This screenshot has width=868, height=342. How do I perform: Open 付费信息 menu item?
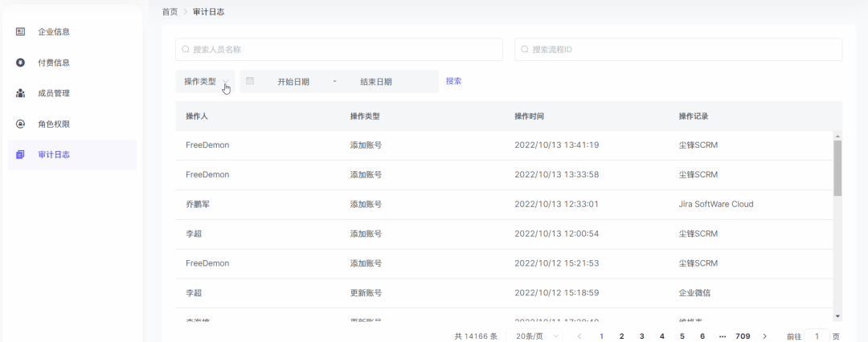coord(54,63)
